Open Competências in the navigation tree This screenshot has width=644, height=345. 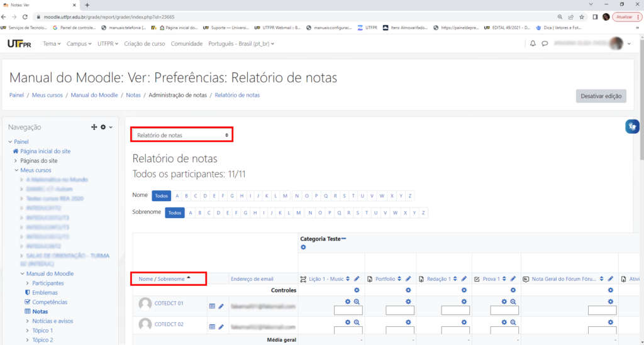(50, 302)
